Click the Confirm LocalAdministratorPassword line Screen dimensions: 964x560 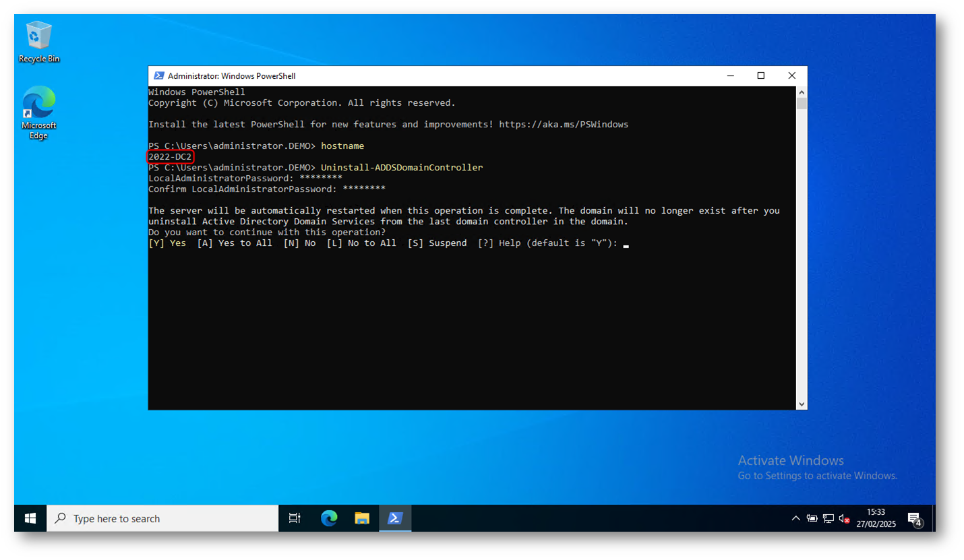tap(267, 189)
